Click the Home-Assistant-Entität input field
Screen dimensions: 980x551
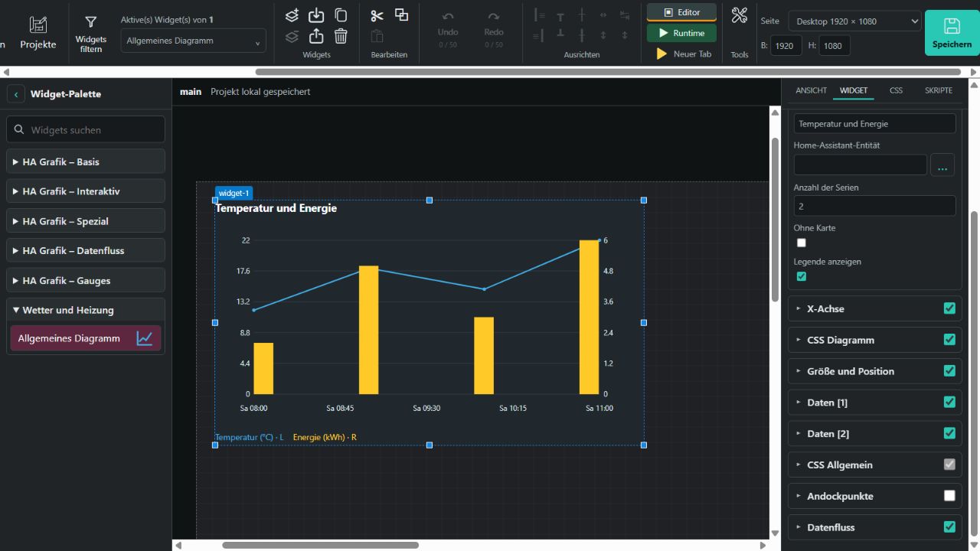861,165
